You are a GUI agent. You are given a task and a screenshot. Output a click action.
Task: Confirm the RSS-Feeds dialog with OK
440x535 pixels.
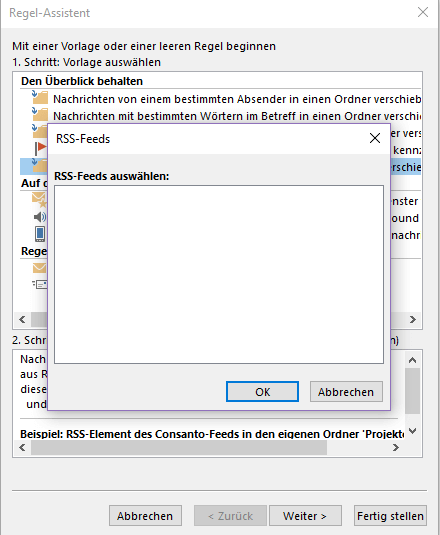click(x=262, y=392)
